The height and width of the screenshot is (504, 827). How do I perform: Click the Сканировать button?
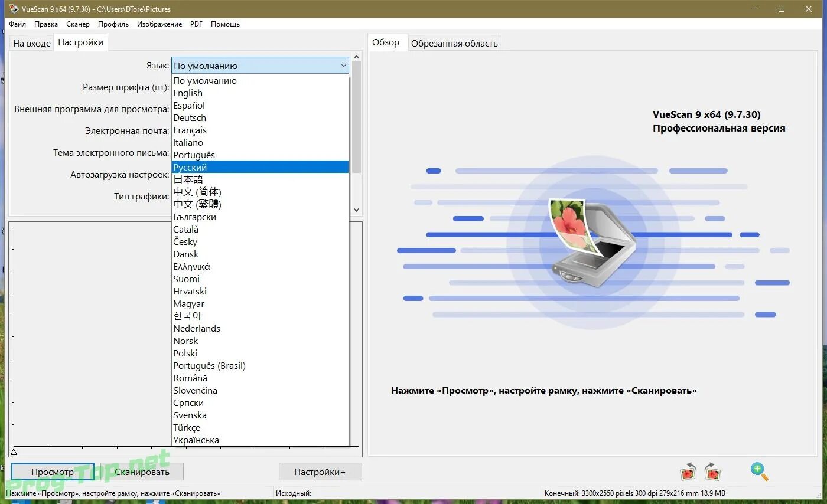click(x=142, y=472)
